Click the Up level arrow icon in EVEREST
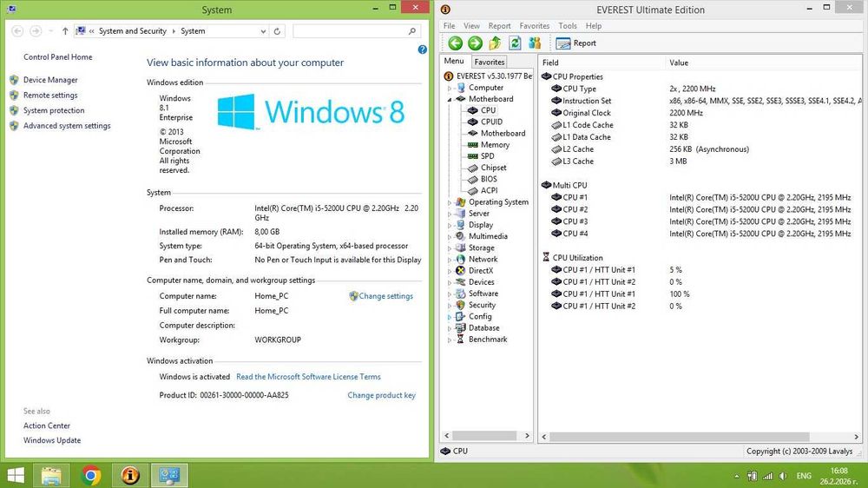Screen dimensions: 868x488 495,43
